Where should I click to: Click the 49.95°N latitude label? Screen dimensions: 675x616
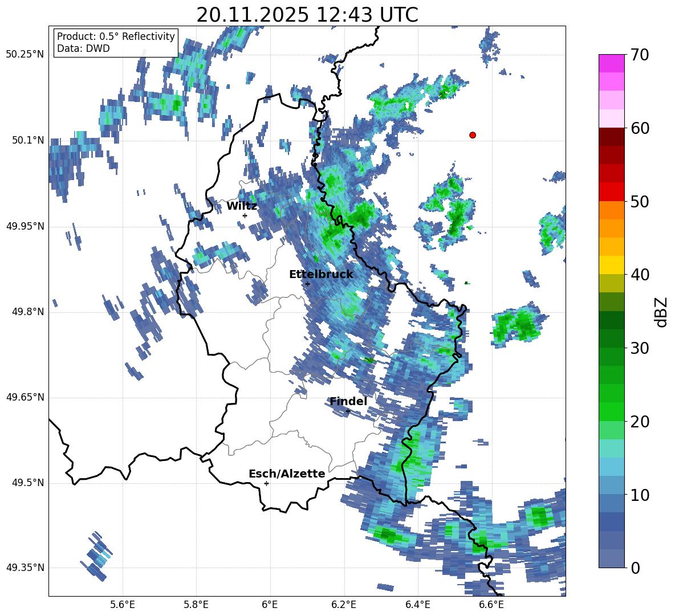tap(25, 226)
